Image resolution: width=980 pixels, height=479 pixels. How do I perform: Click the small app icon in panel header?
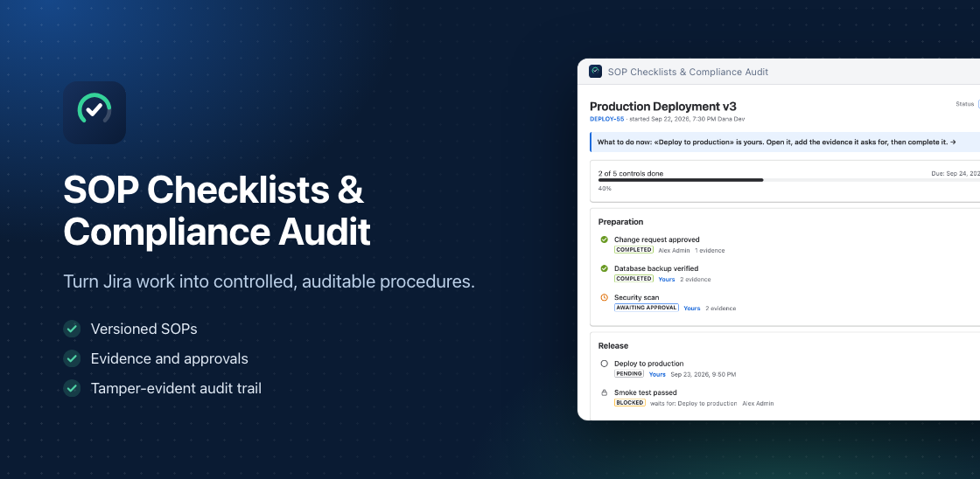click(595, 71)
